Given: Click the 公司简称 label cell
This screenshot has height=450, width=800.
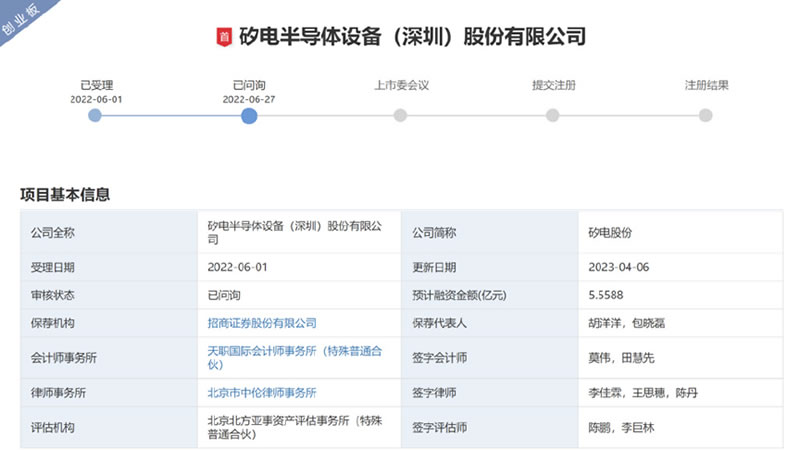Looking at the screenshot, I should click(x=490, y=232).
